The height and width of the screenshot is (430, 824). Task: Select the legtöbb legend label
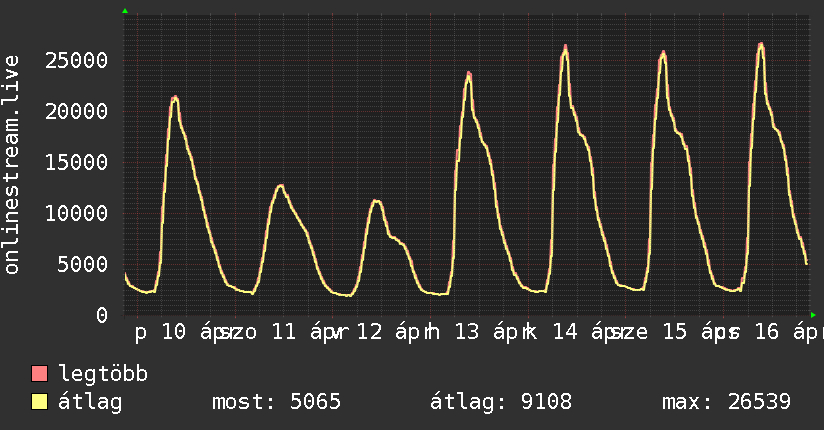pyautogui.click(x=103, y=374)
